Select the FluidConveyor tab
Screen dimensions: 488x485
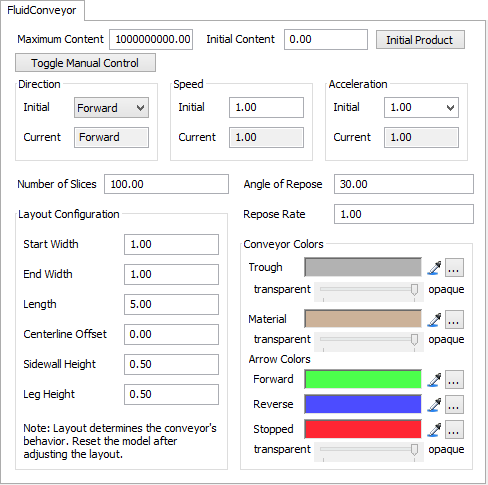tap(42, 10)
